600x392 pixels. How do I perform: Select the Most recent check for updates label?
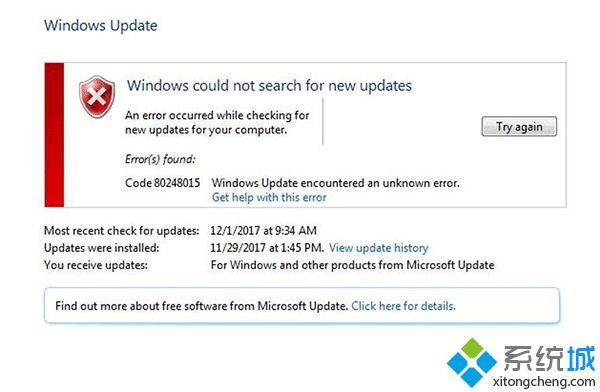click(x=122, y=231)
